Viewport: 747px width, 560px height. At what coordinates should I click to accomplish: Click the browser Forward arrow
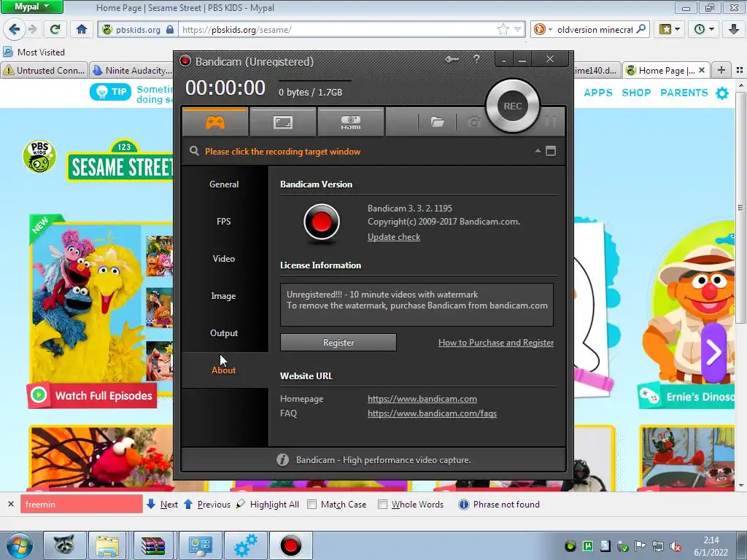[x=32, y=29]
